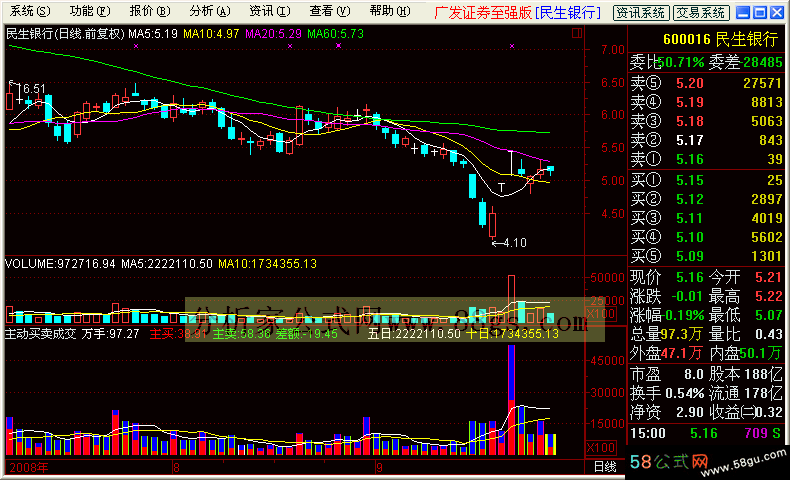Click the 内盘 50.1万 value
This screenshot has height=480, width=790.
point(761,353)
